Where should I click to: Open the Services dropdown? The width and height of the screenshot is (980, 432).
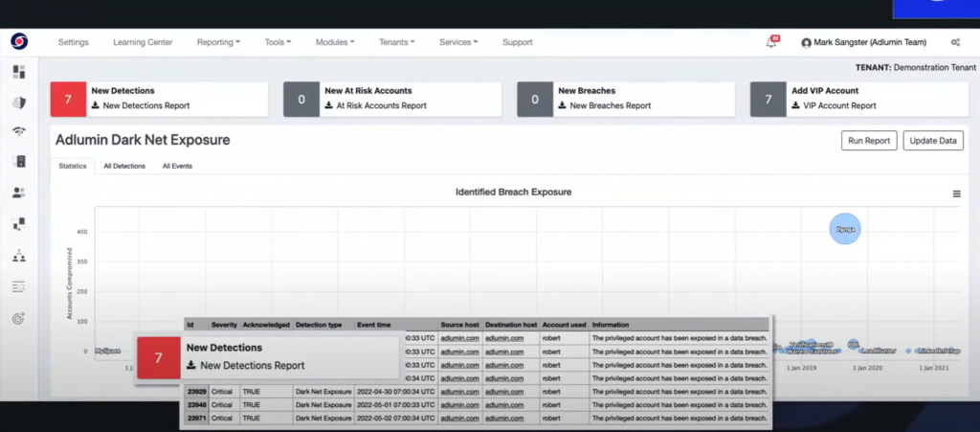(x=458, y=42)
